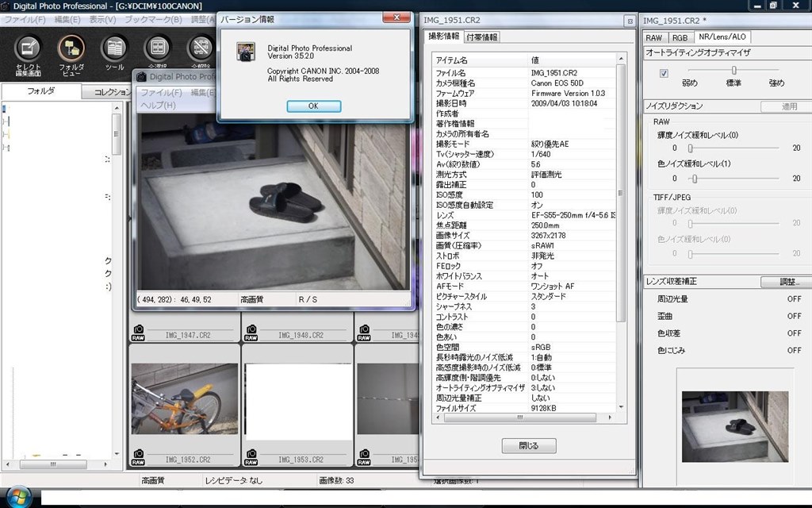The image size is (812, 508).
Task: Open the セレクト編集画面 toolbar icon
Action: pyautogui.click(x=28, y=48)
